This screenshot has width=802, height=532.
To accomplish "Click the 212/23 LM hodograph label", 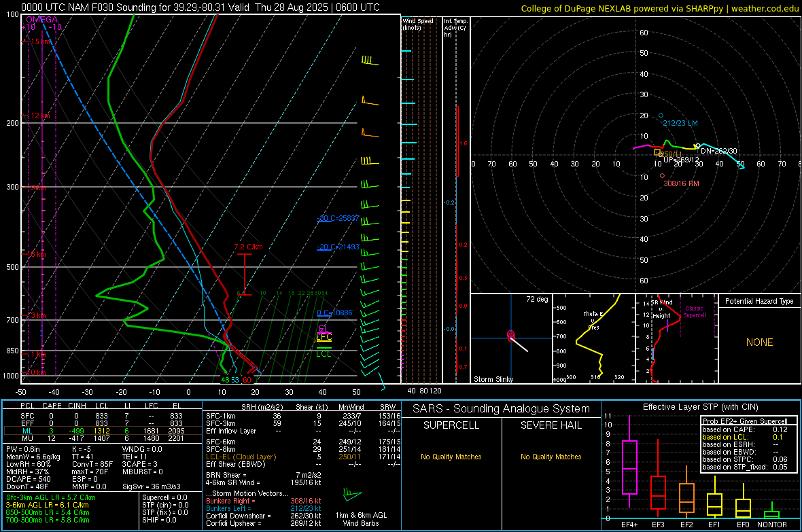I will [680, 123].
